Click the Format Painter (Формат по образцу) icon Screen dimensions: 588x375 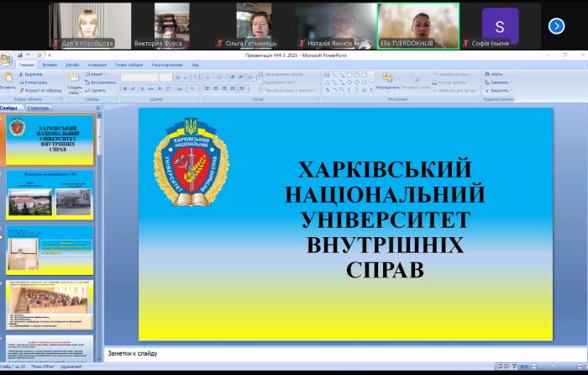[x=22, y=90]
